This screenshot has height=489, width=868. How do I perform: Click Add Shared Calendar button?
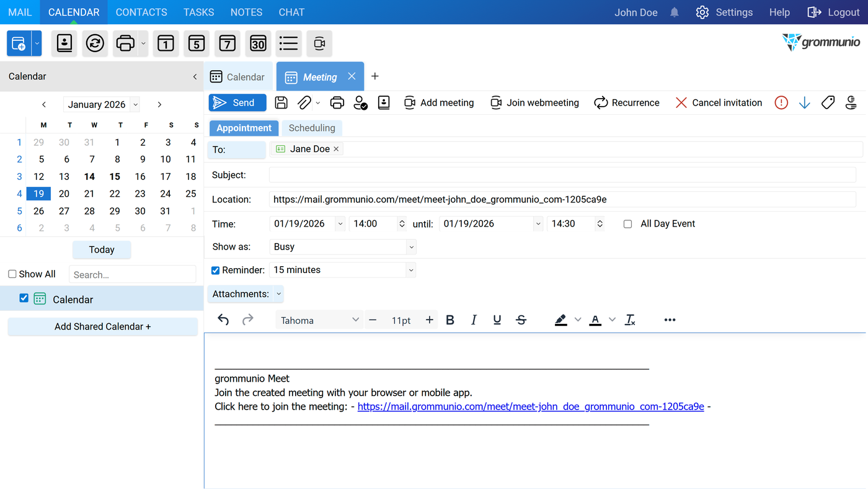pyautogui.click(x=102, y=326)
